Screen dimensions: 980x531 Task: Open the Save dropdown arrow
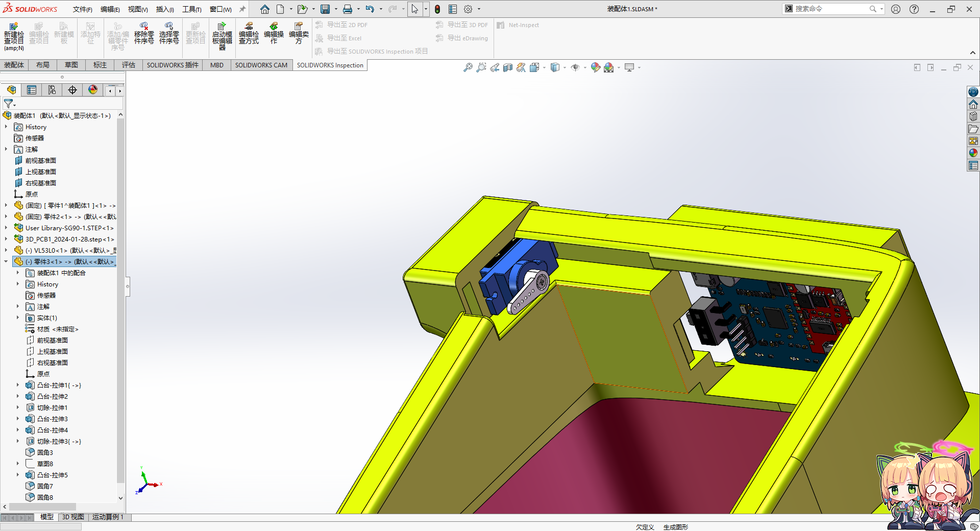(336, 9)
